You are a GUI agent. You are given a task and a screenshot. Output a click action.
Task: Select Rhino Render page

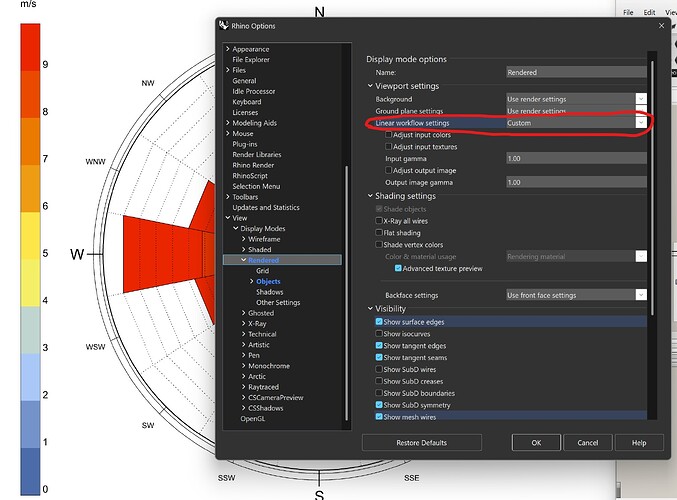pyautogui.click(x=253, y=165)
